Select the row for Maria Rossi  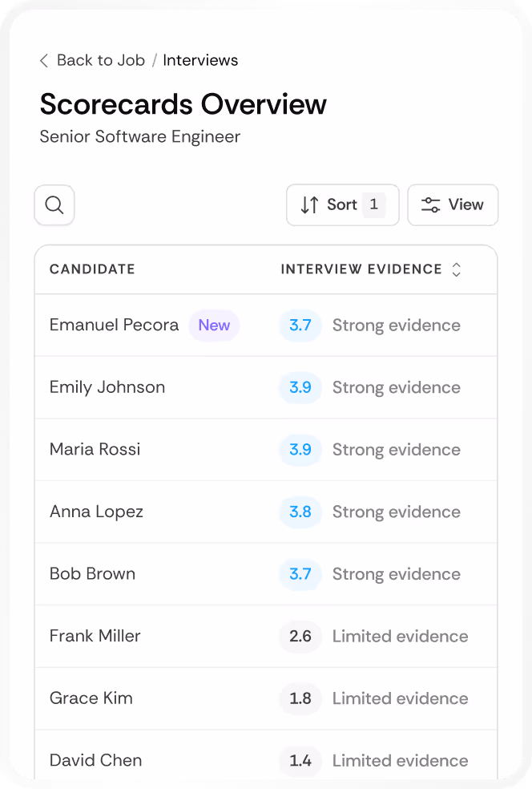[x=265, y=449]
